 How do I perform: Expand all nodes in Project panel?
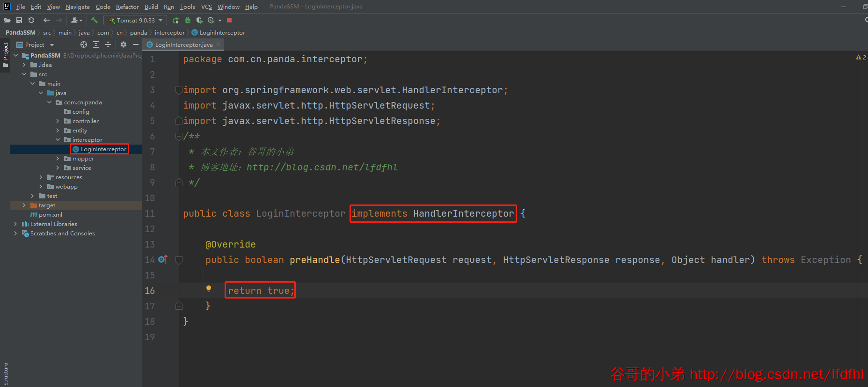[x=96, y=44]
